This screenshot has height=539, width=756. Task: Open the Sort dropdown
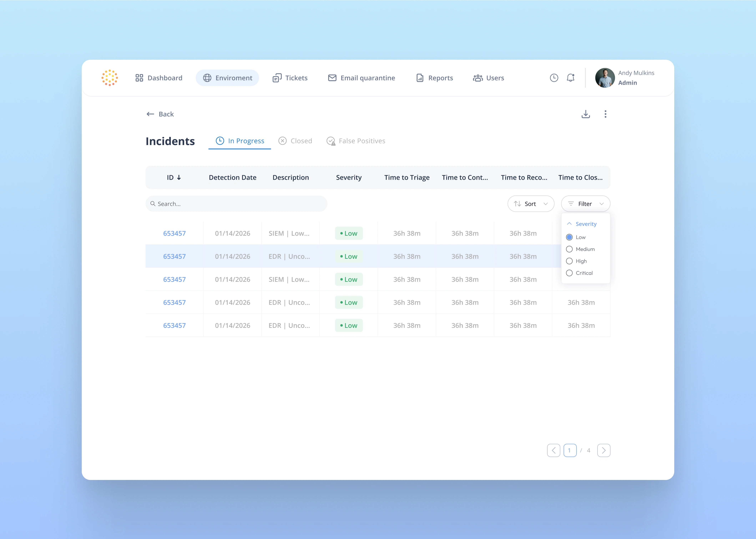tap(531, 204)
